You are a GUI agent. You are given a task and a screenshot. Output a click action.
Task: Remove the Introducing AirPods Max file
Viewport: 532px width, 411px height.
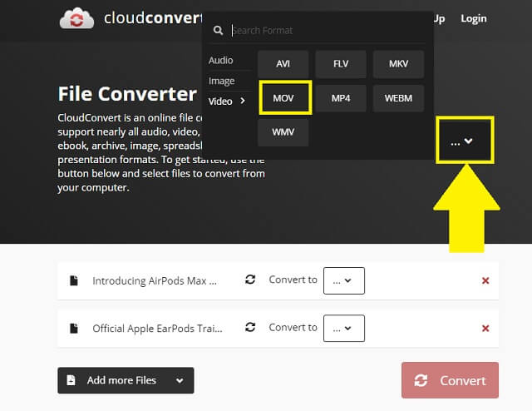pyautogui.click(x=485, y=280)
